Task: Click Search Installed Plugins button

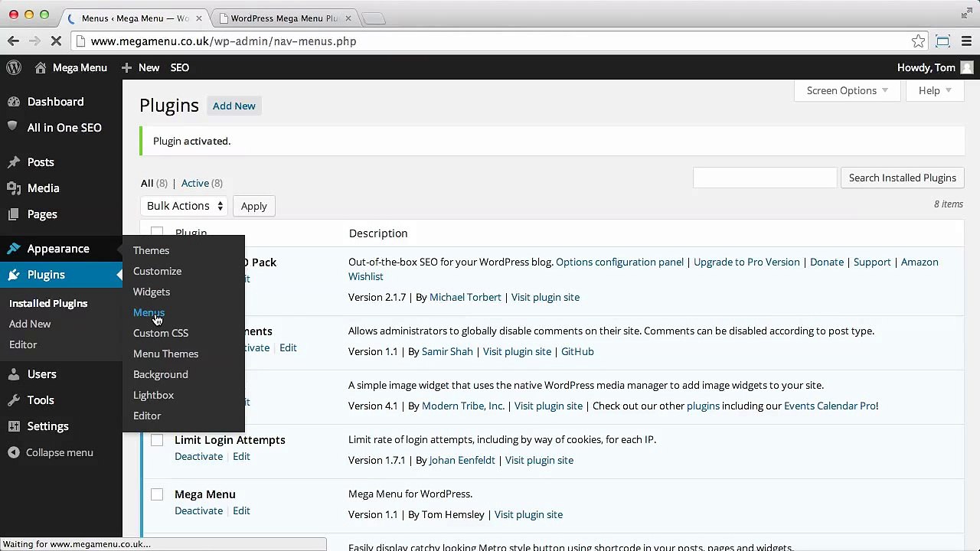Action: (902, 178)
